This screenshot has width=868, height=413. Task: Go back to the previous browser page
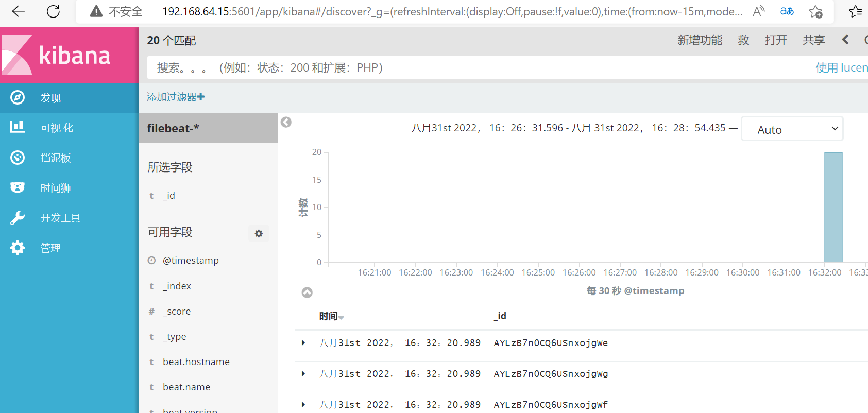19,11
